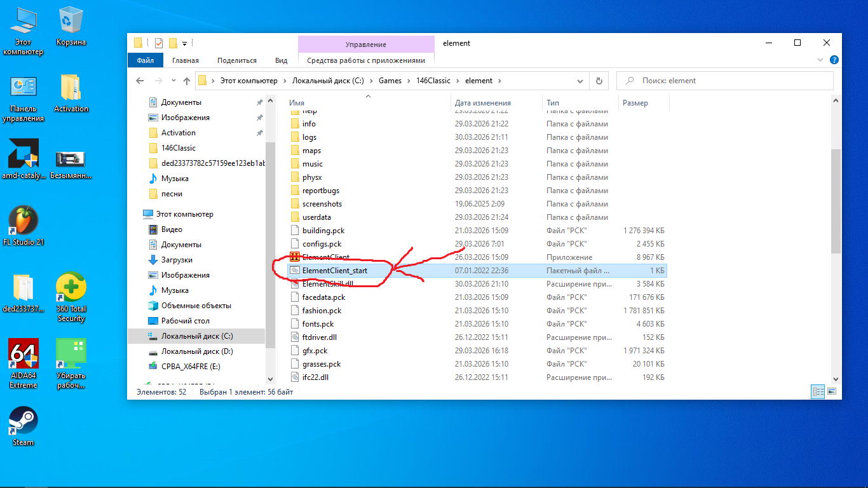
Task: Expand the ribbon with the chevron
Action: pyautogui.click(x=820, y=60)
